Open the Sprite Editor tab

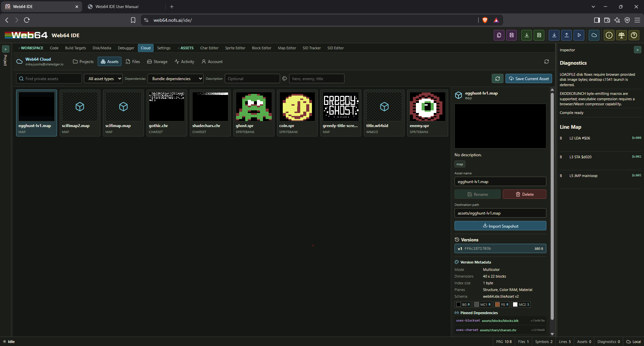tap(235, 48)
